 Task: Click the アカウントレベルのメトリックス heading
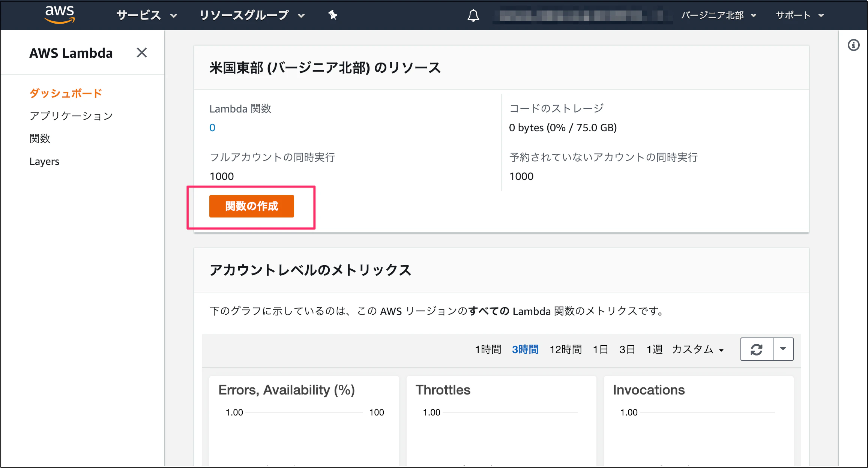point(311,270)
